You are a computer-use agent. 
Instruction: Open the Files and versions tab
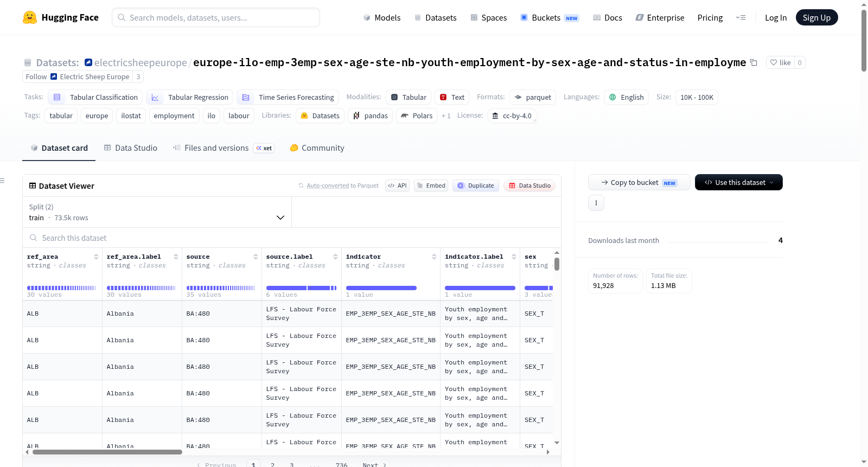[x=224, y=148]
